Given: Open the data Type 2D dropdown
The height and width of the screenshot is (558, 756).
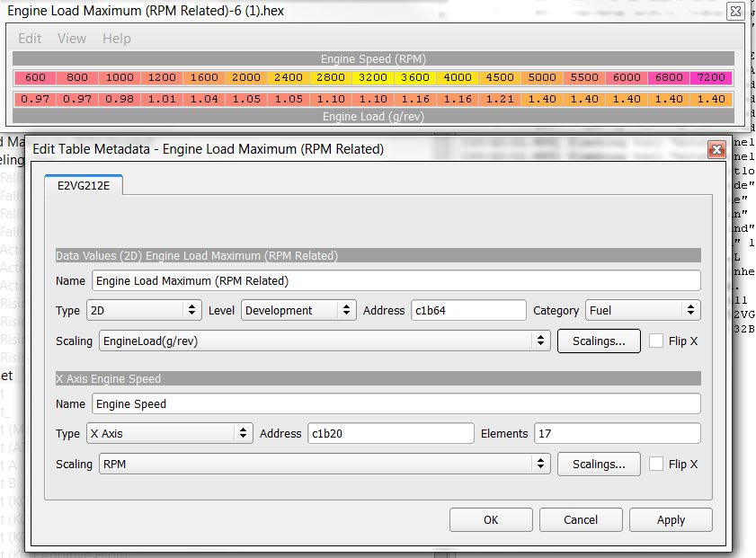Looking at the screenshot, I should (144, 310).
